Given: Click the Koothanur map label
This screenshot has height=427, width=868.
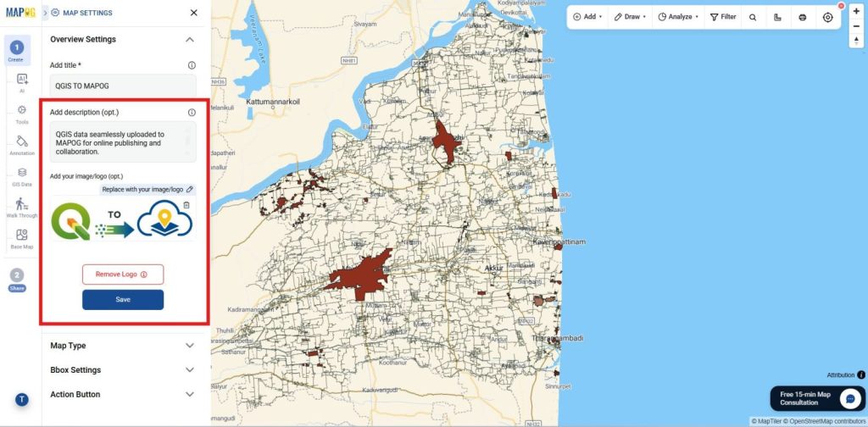Looking at the screenshot, I should pos(393,363).
